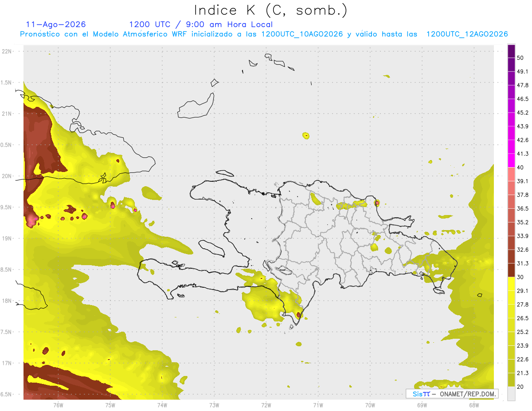The image size is (532, 411).
Task: Click the colorbar value "21.3"
Action: (523, 373)
